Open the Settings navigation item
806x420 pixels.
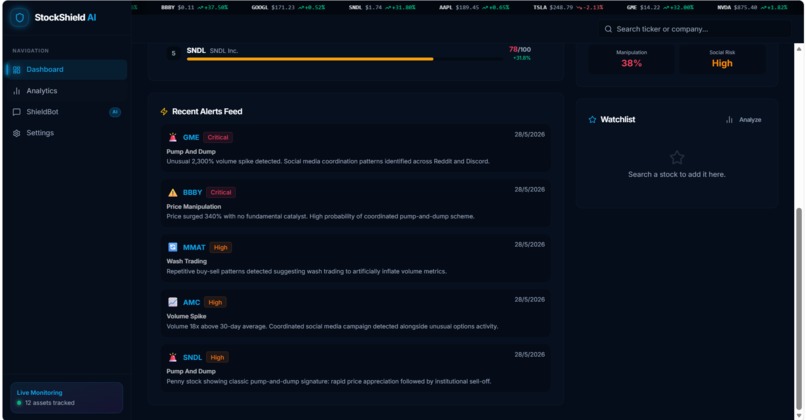(x=66, y=133)
